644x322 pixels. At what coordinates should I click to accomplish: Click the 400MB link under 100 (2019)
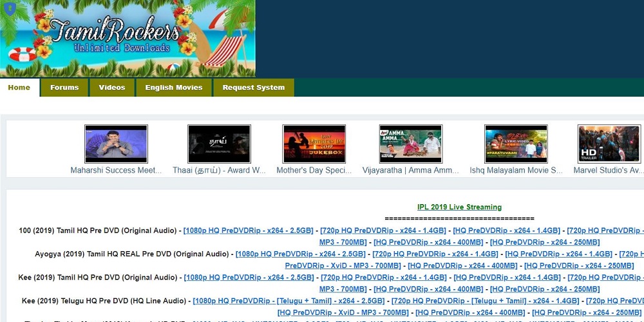(428, 242)
